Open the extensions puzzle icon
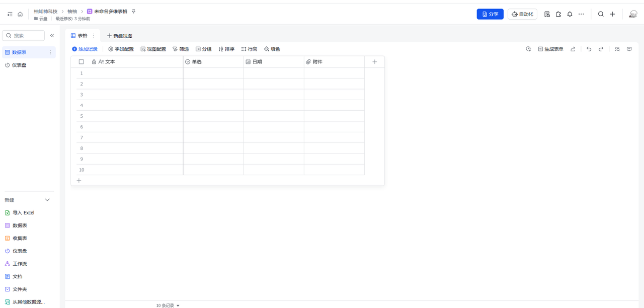Screen dimensions: 644x308 [x=558, y=15]
